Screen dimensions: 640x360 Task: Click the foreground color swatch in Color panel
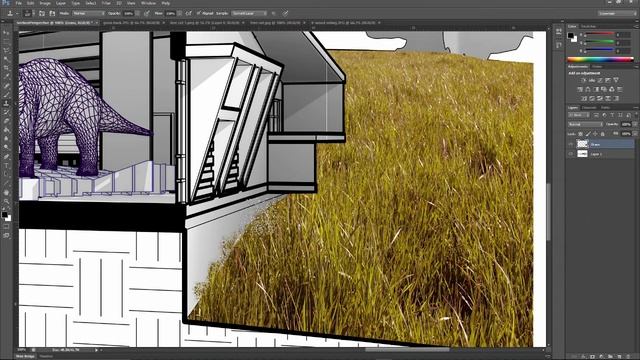pyautogui.click(x=571, y=35)
